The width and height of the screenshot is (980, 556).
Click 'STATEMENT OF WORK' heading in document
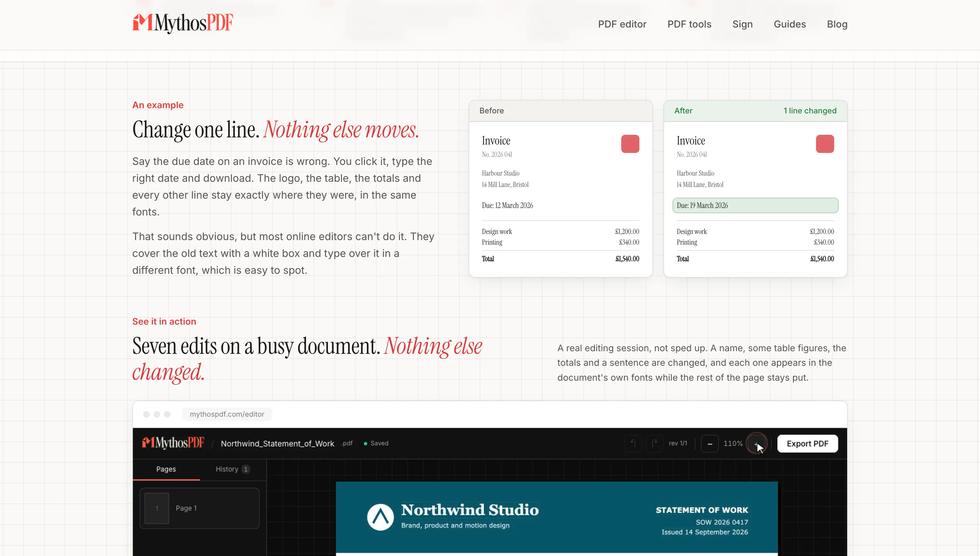(702, 510)
